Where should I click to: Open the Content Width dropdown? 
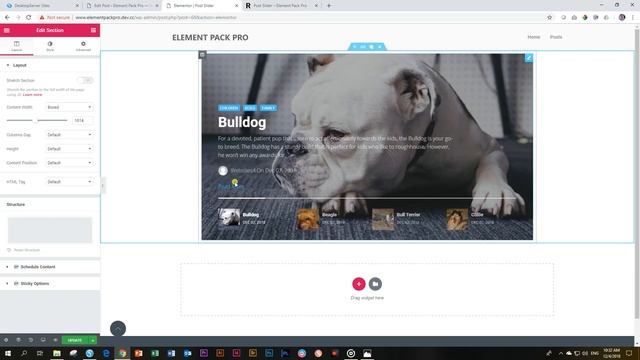point(69,107)
